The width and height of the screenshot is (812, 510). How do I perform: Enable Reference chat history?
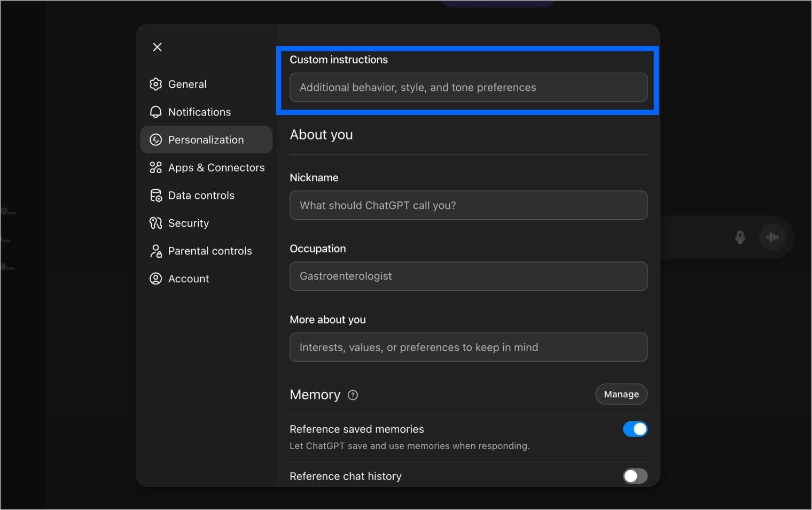pos(635,476)
